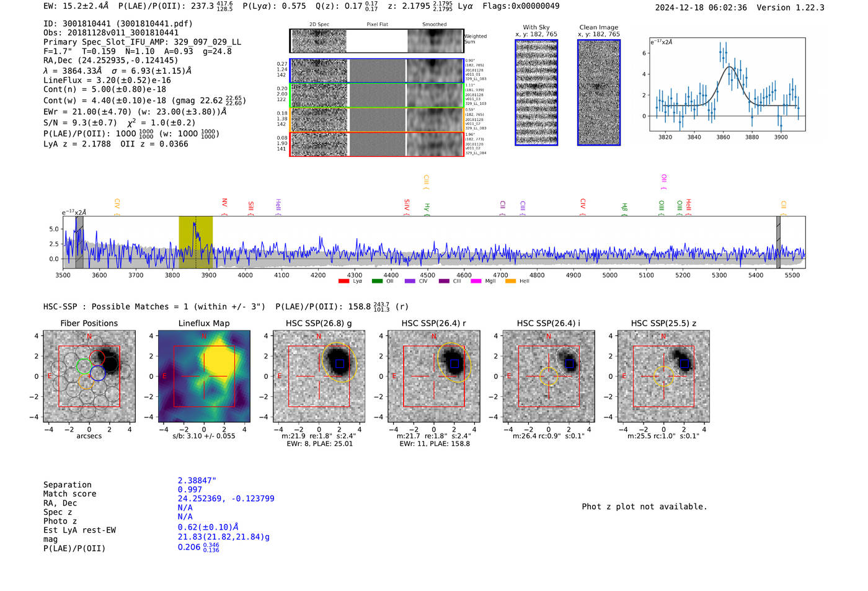This screenshot has height=591, width=868.
Task: Select the With Sky image panel
Action: tap(536, 92)
